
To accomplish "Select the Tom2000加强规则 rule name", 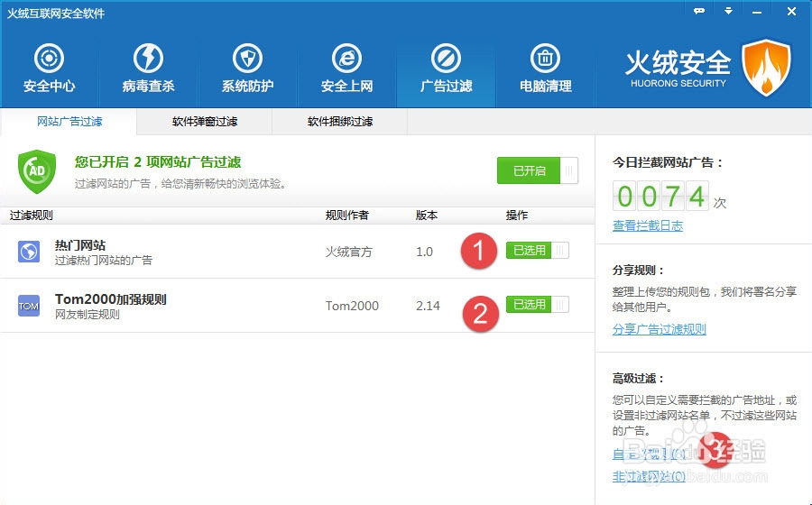I will (111, 299).
